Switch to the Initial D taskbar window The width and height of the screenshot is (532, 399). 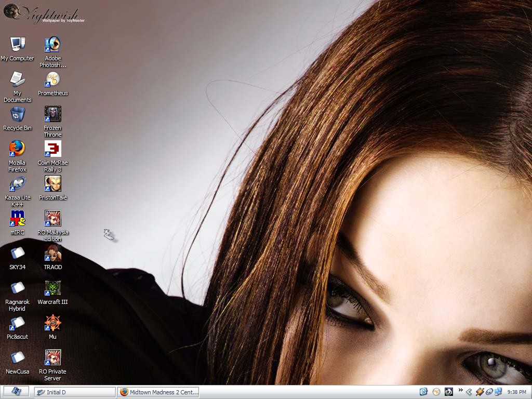click(x=75, y=392)
